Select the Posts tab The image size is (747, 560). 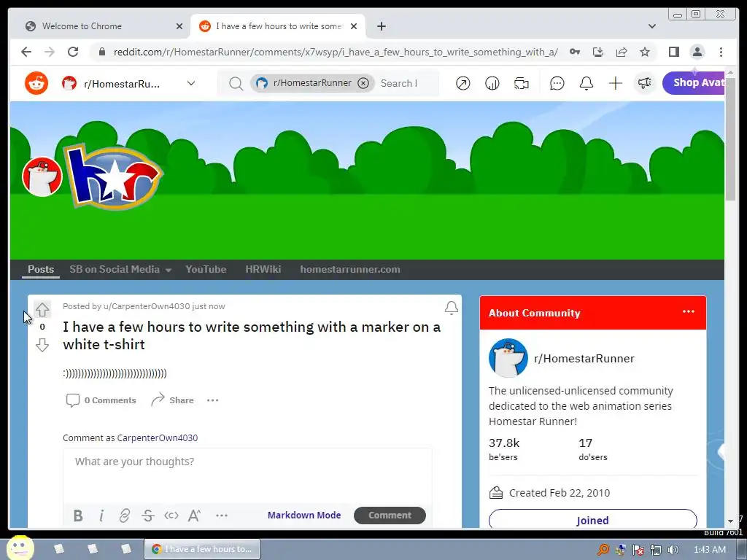pyautogui.click(x=41, y=270)
